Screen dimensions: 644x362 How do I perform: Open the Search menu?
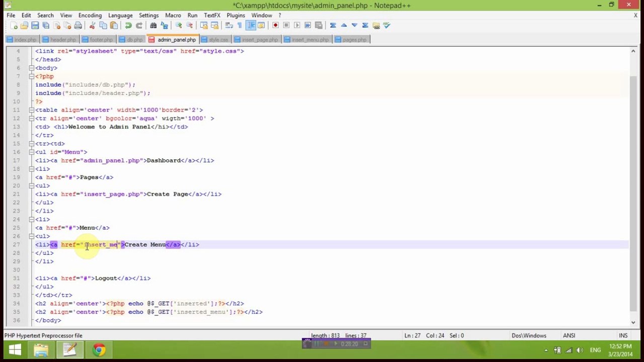[x=45, y=16]
